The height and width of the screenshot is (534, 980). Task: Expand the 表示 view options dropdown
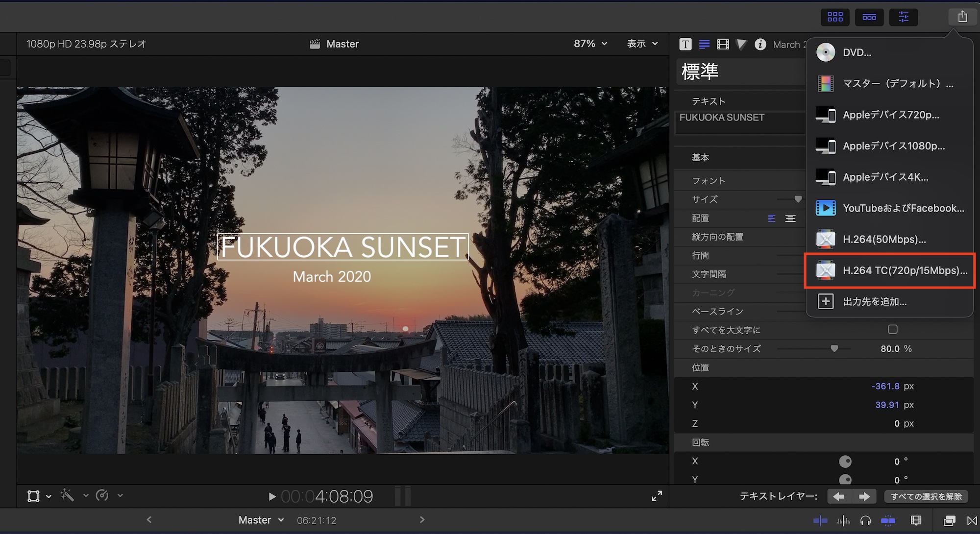pos(642,44)
